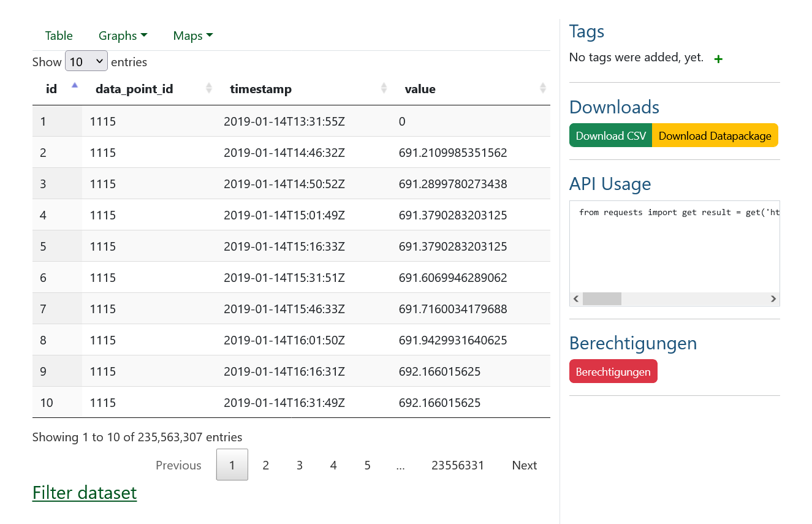This screenshot has height=524, width=812.
Task: Select value cell 691.2109985351562
Action: point(453,153)
